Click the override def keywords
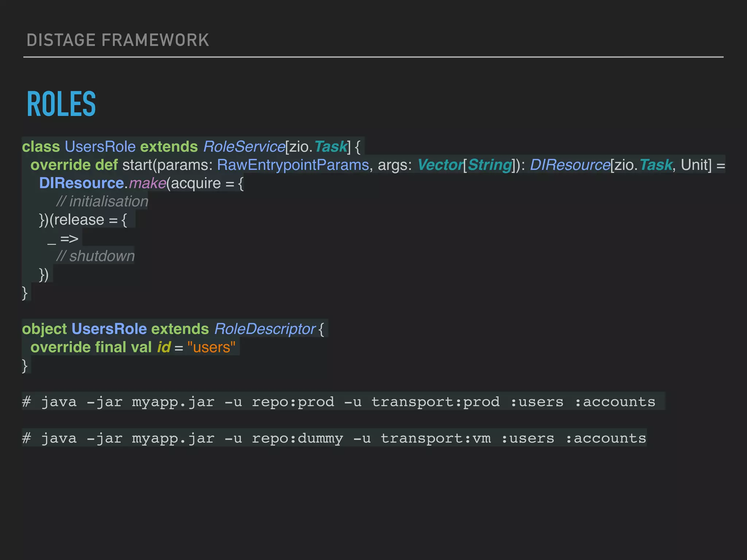 tap(74, 165)
